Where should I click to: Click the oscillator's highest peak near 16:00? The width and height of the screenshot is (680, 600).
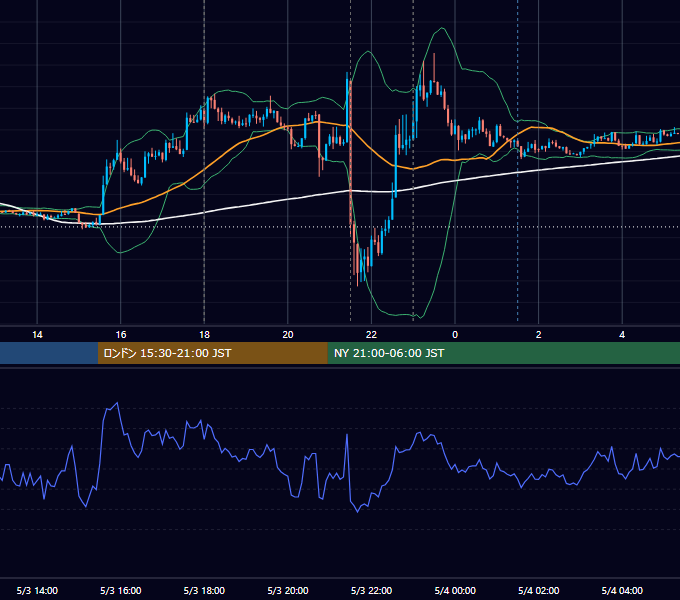click(117, 403)
